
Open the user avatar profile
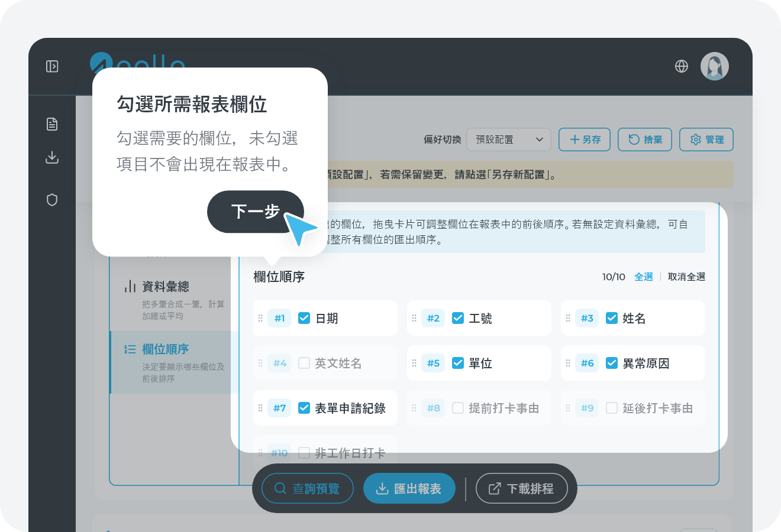tap(715, 66)
